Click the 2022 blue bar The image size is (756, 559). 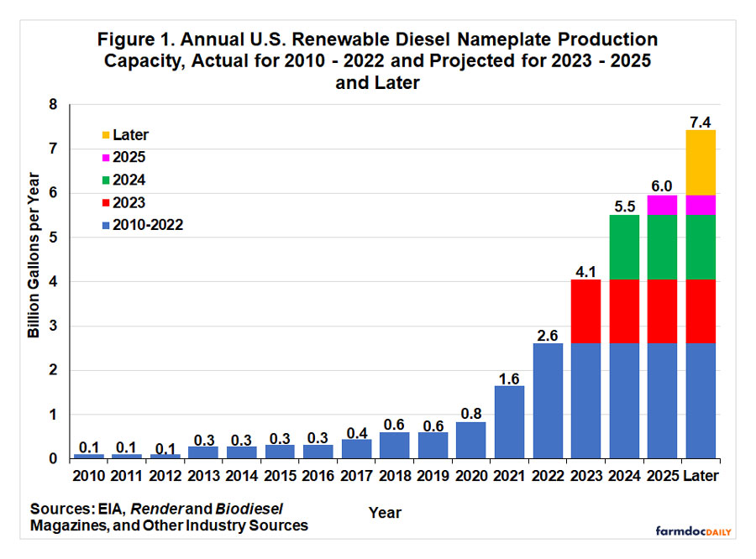coord(548,400)
